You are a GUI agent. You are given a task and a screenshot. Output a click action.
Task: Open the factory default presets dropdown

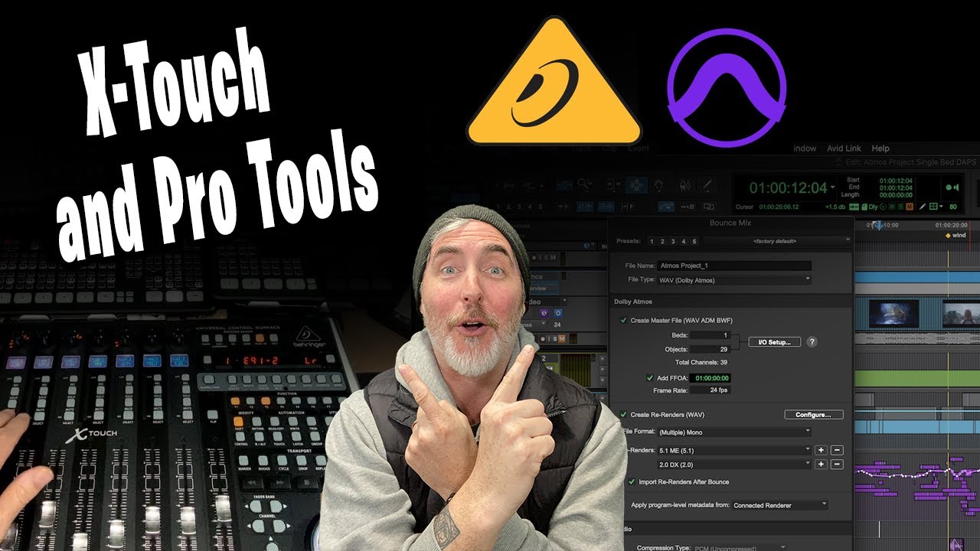point(777,241)
